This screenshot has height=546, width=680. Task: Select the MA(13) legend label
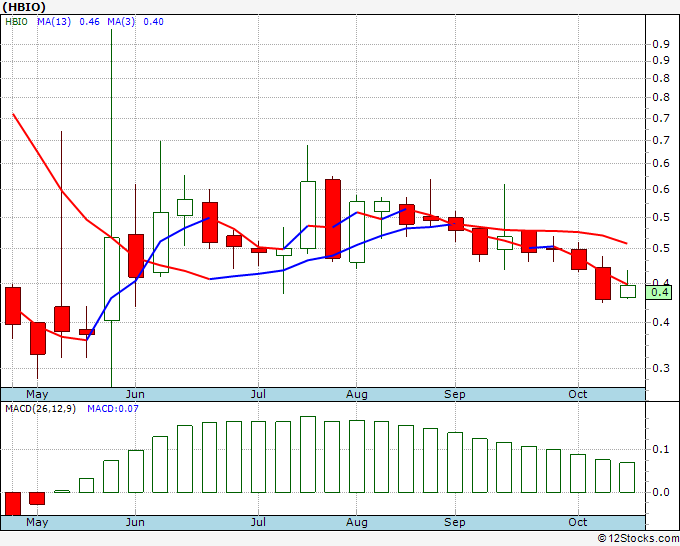[54, 22]
